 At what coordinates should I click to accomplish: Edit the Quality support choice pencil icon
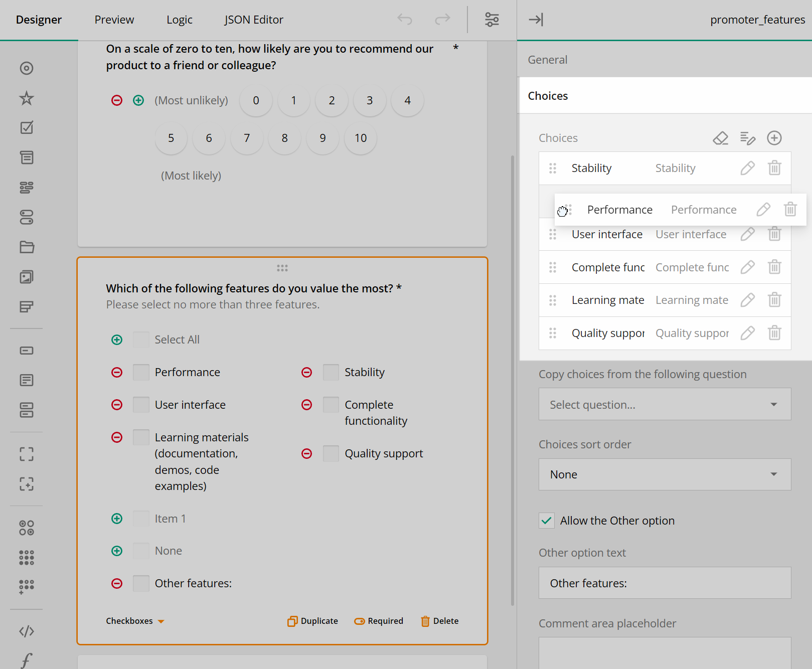(747, 333)
